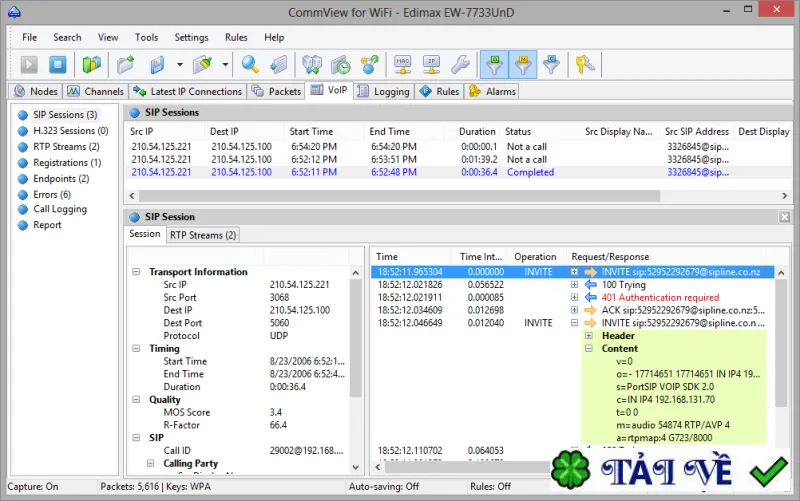Click the Start Capture play icon
The height and width of the screenshot is (501, 800).
coord(29,65)
